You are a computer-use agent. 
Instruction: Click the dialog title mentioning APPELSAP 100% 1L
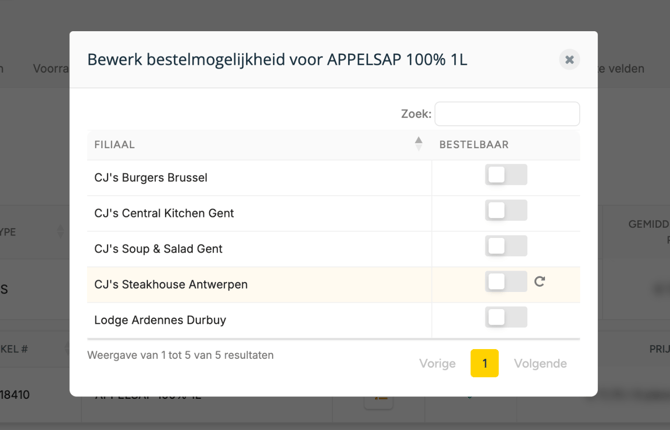[x=277, y=59]
